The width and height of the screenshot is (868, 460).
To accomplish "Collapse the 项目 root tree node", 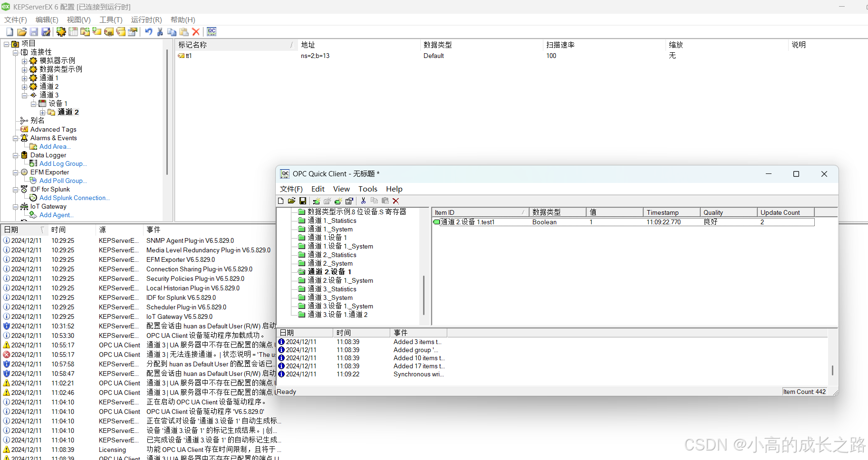I will tap(7, 44).
